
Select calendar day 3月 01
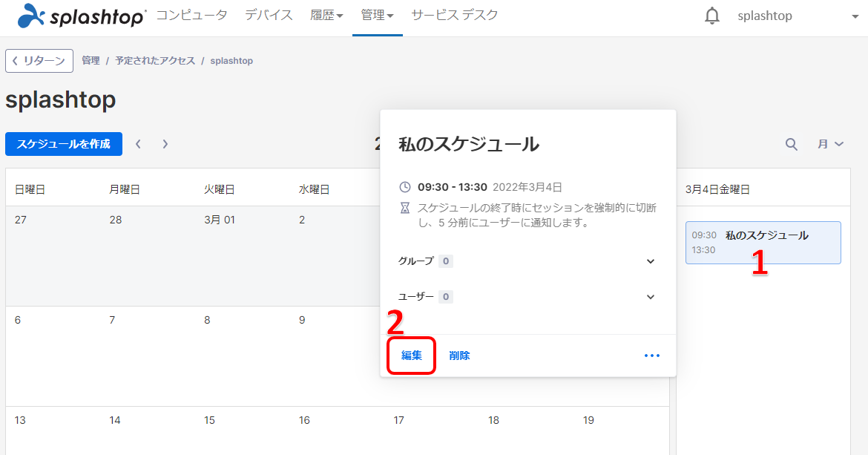pos(219,220)
